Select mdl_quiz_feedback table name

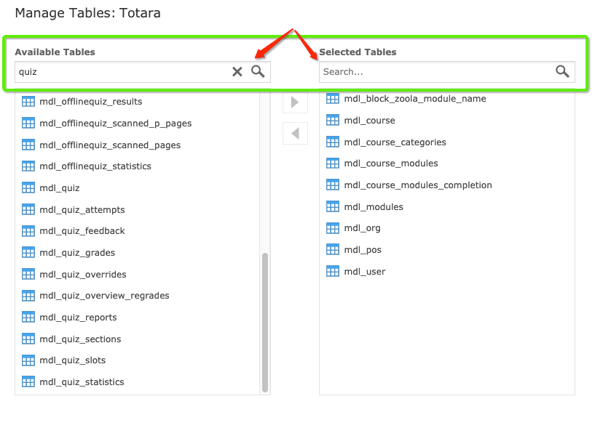pyautogui.click(x=82, y=231)
